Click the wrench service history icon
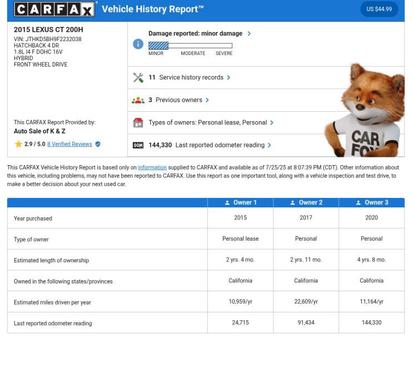 tap(138, 78)
